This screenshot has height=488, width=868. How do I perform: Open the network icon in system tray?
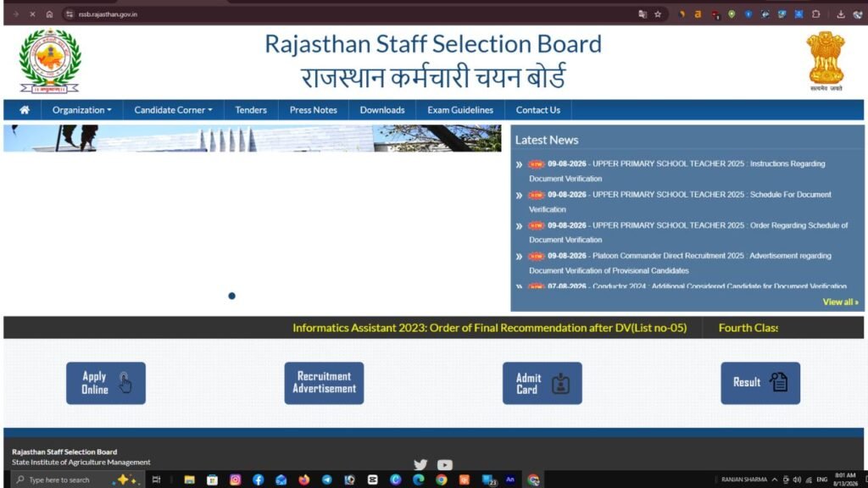point(809,480)
